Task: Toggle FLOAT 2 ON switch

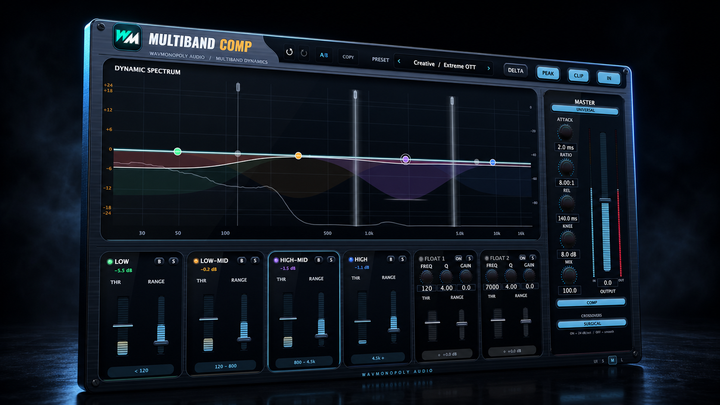Action: tap(523, 258)
